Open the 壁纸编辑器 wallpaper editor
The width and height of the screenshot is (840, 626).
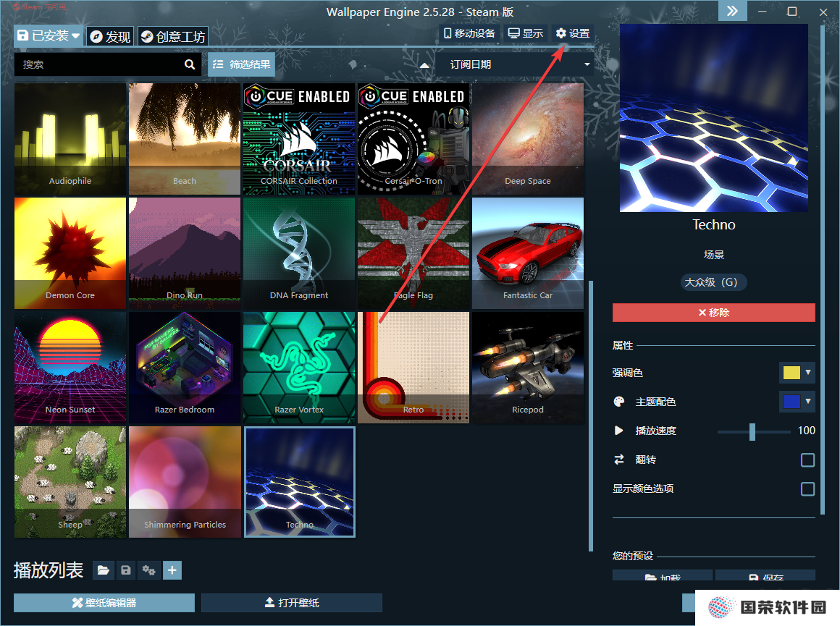pyautogui.click(x=104, y=603)
